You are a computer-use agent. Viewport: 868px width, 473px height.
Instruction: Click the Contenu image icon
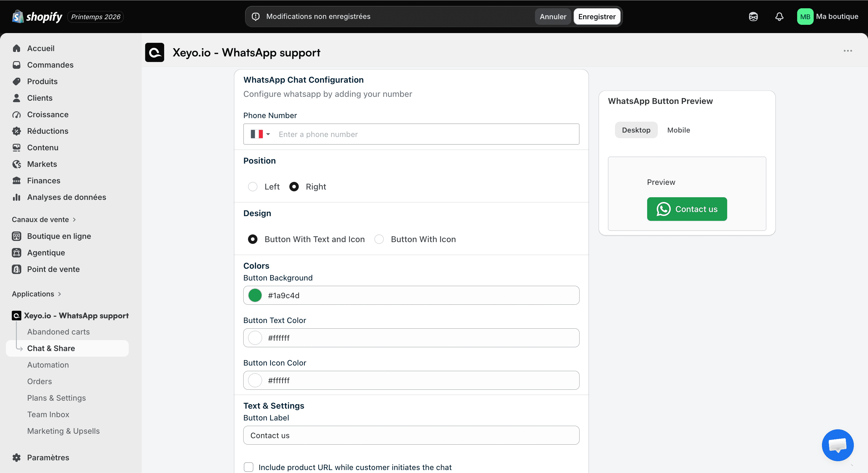(x=17, y=147)
